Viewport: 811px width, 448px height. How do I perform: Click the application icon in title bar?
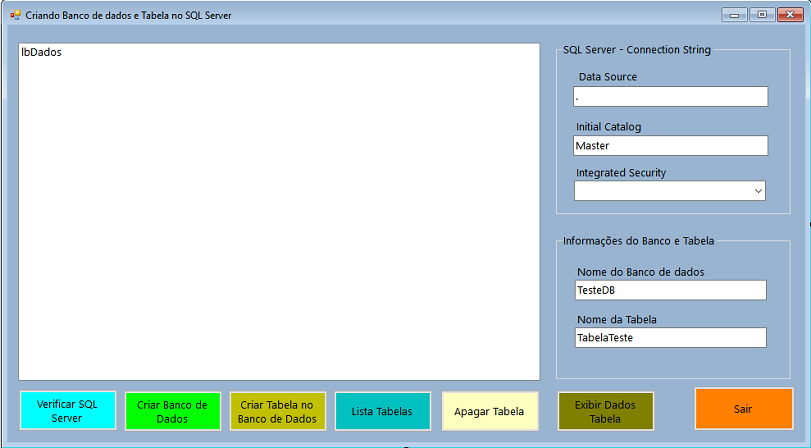[x=16, y=15]
